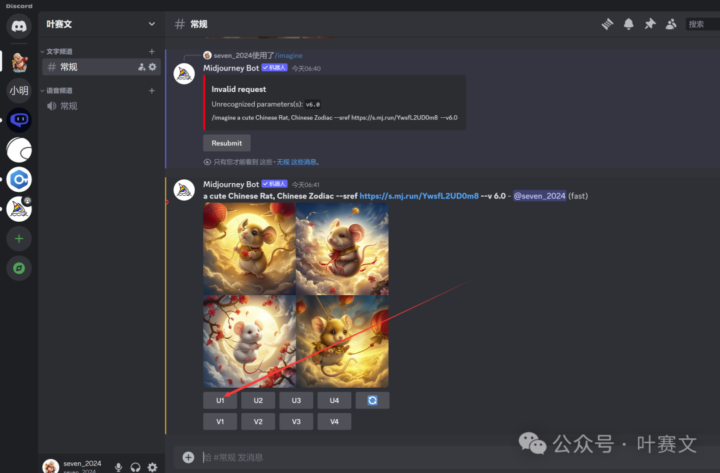Screen dimensions: 720x473
Task: Click the invite members icon on 常规 channel
Action: point(141,67)
